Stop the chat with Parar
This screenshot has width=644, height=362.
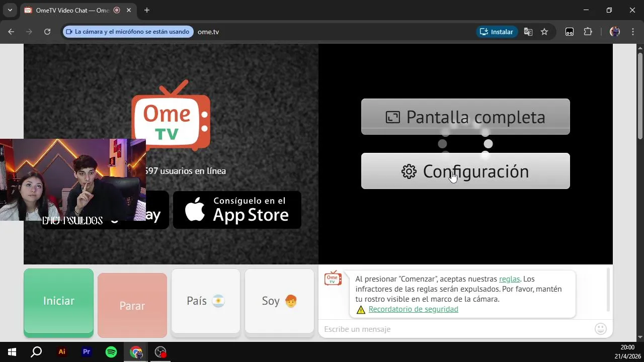coord(132,305)
